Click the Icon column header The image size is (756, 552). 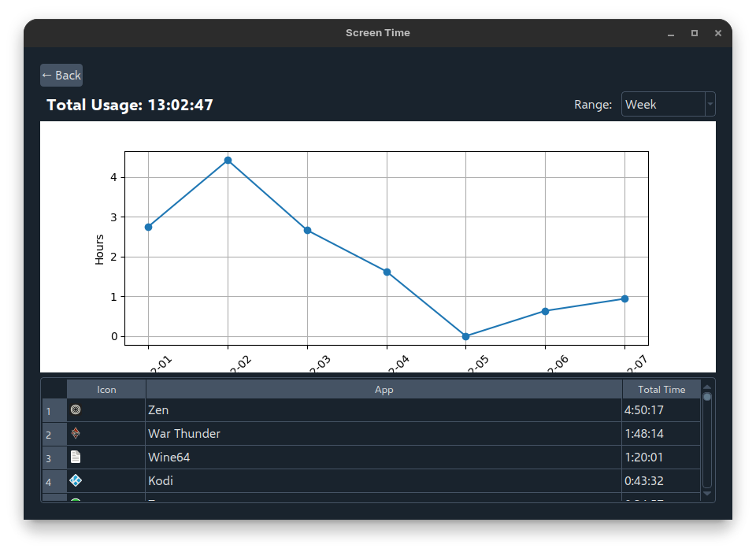point(106,390)
